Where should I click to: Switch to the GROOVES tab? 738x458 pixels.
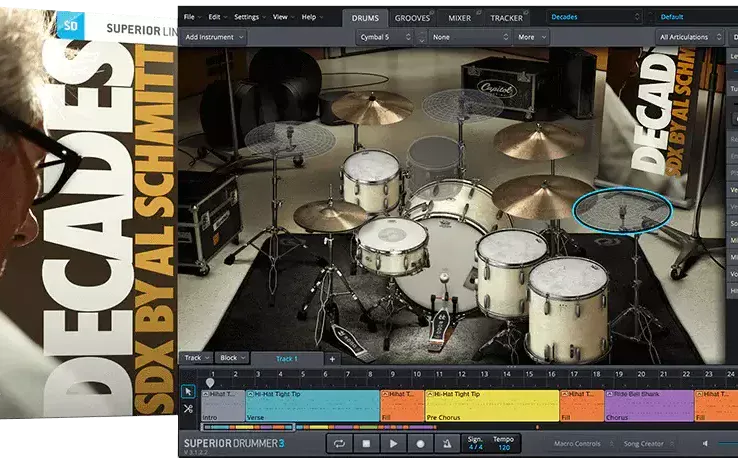412,18
